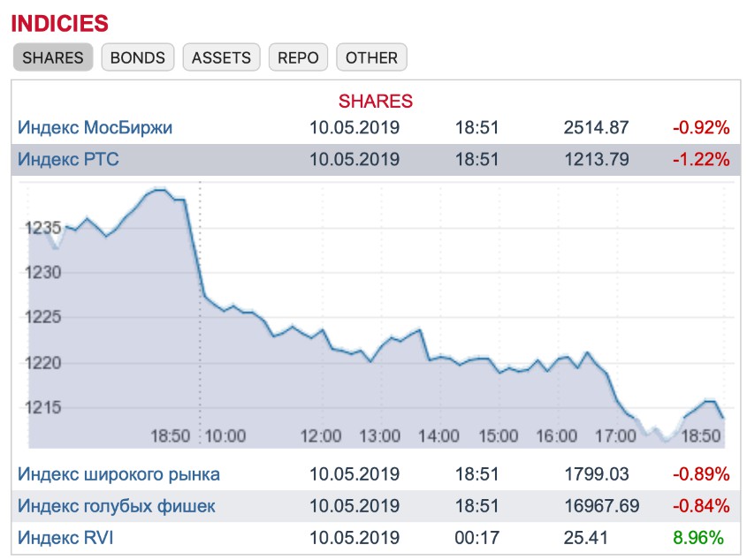Viewport: 747px width, 560px height.
Task: Open the Индекс широкого рынка link
Action: coord(118,474)
